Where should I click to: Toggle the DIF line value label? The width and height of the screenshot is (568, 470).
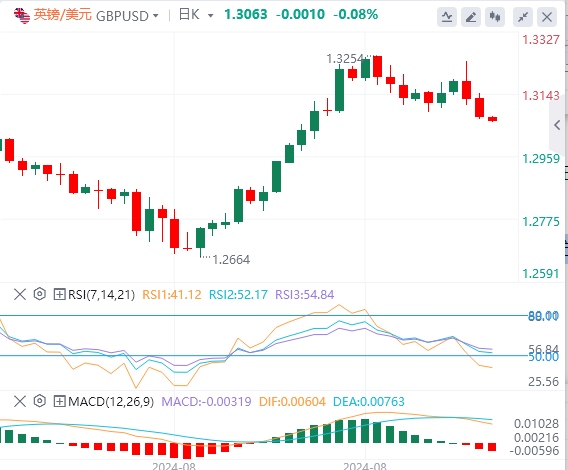[x=292, y=402]
